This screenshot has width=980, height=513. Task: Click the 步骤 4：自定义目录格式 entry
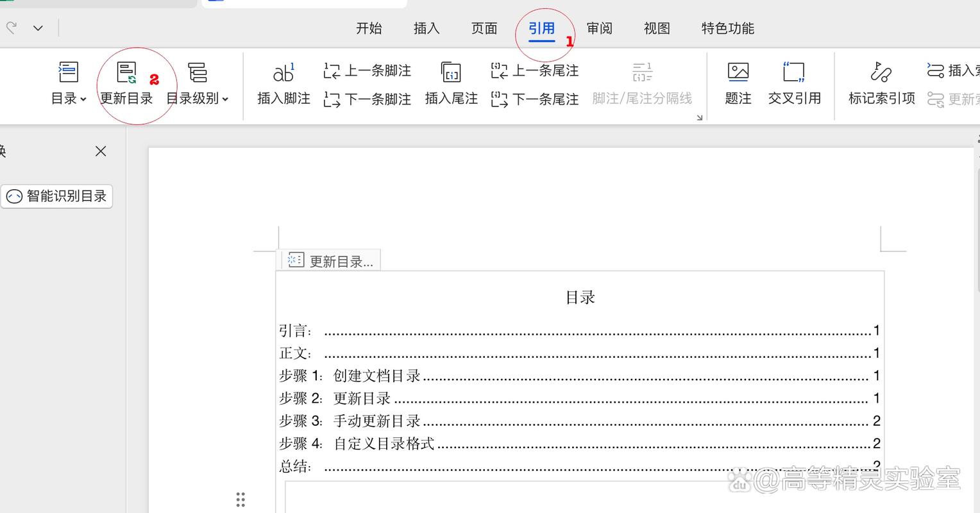point(579,443)
